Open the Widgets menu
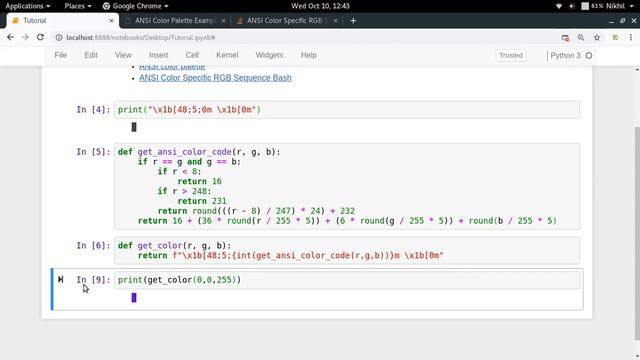 tap(269, 55)
